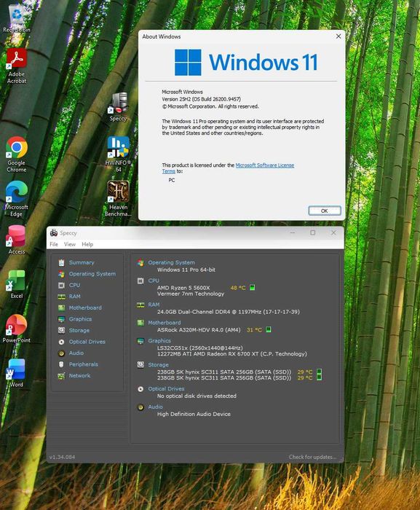Open the Optical Drives heading in summary pane
This screenshot has height=510, width=420.
166,388
